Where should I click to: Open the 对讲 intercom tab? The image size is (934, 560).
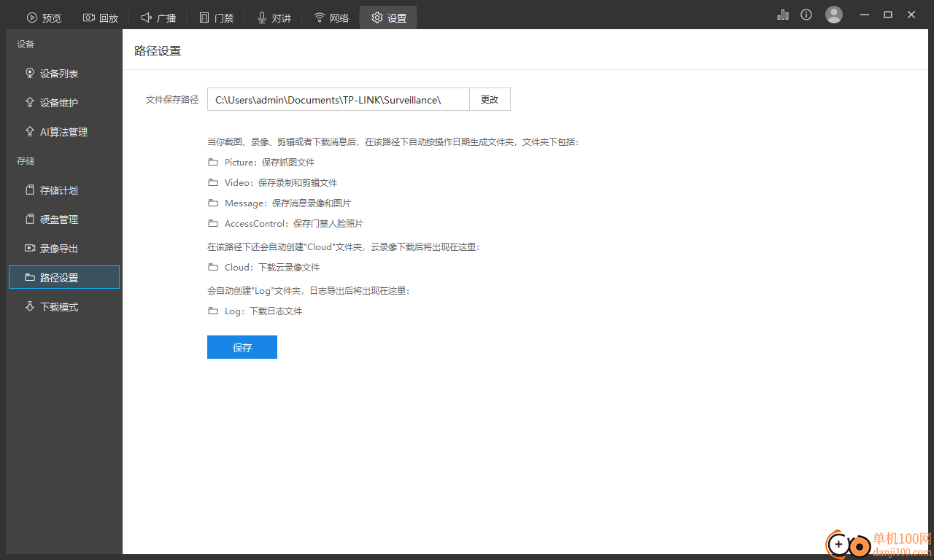274,17
